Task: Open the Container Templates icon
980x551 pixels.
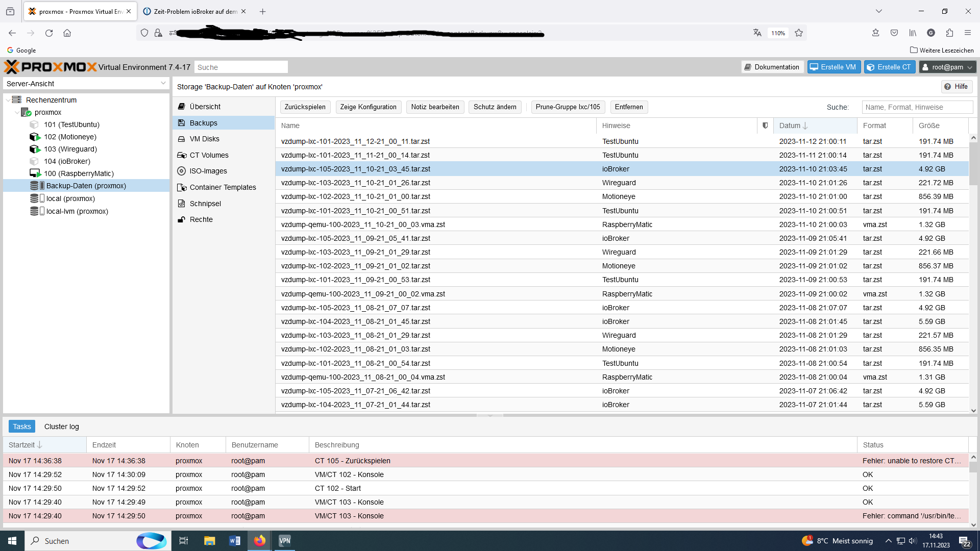Action: [x=181, y=187]
